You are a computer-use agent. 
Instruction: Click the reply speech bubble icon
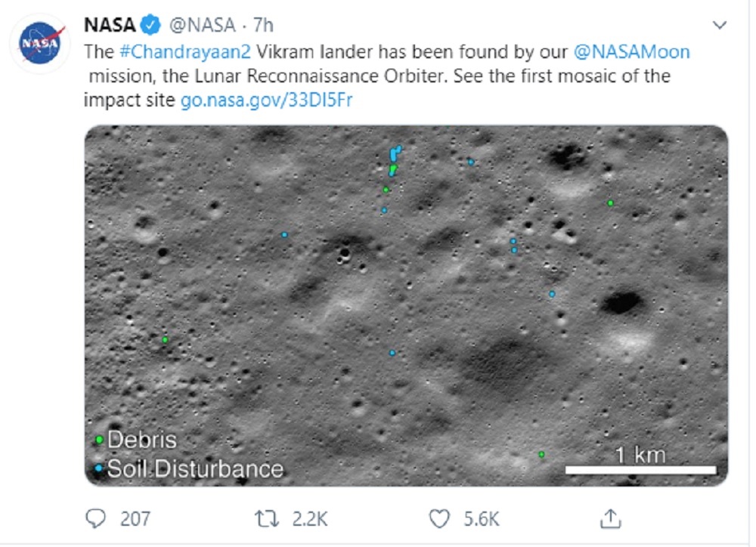pyautogui.click(x=96, y=518)
